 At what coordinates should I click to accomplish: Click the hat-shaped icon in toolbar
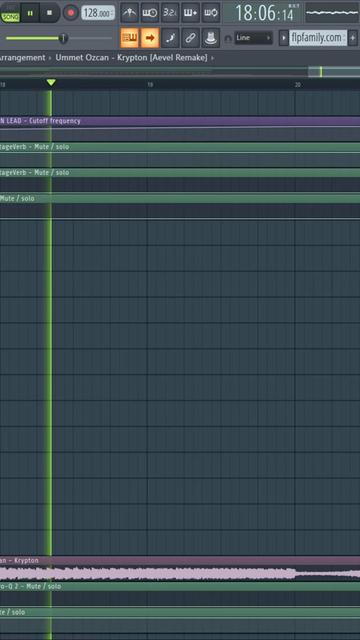(211, 38)
